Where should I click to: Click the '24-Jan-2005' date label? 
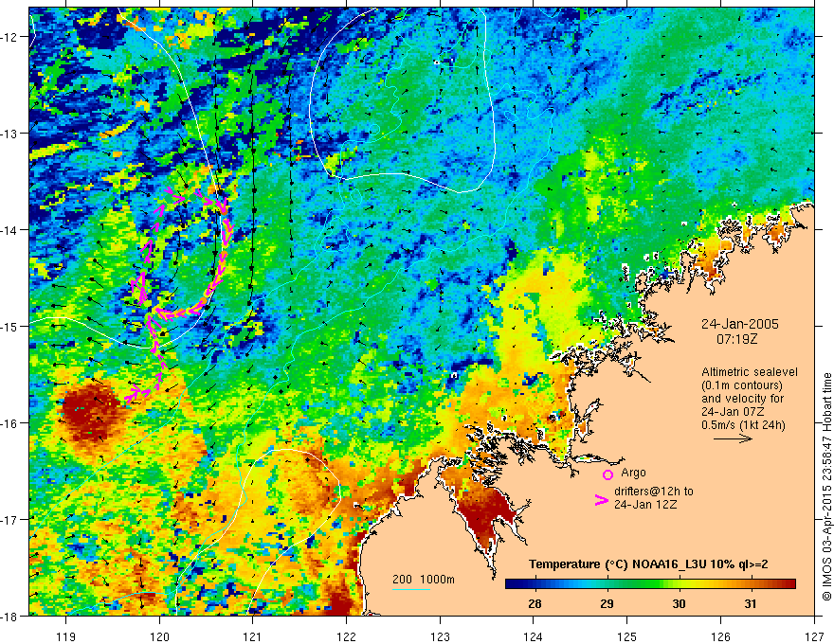pyautogui.click(x=740, y=324)
